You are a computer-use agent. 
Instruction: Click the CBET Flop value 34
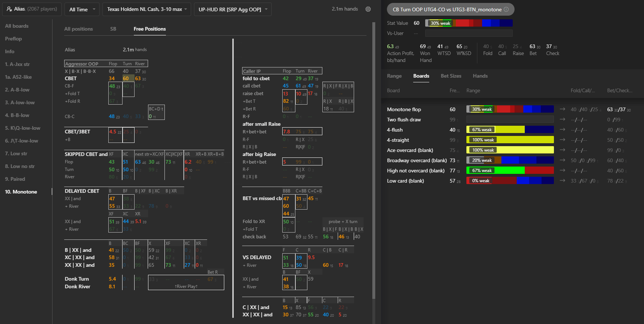[112, 78]
